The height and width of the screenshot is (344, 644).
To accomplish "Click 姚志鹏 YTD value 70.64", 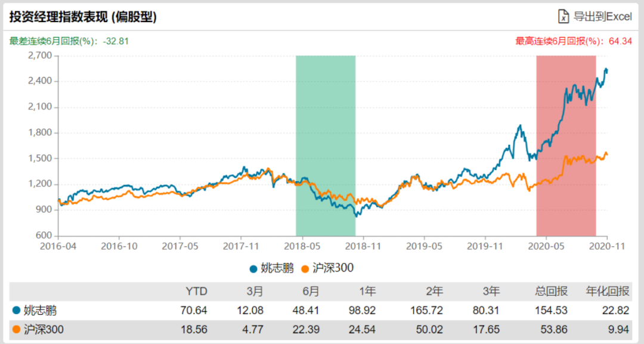I will [194, 311].
